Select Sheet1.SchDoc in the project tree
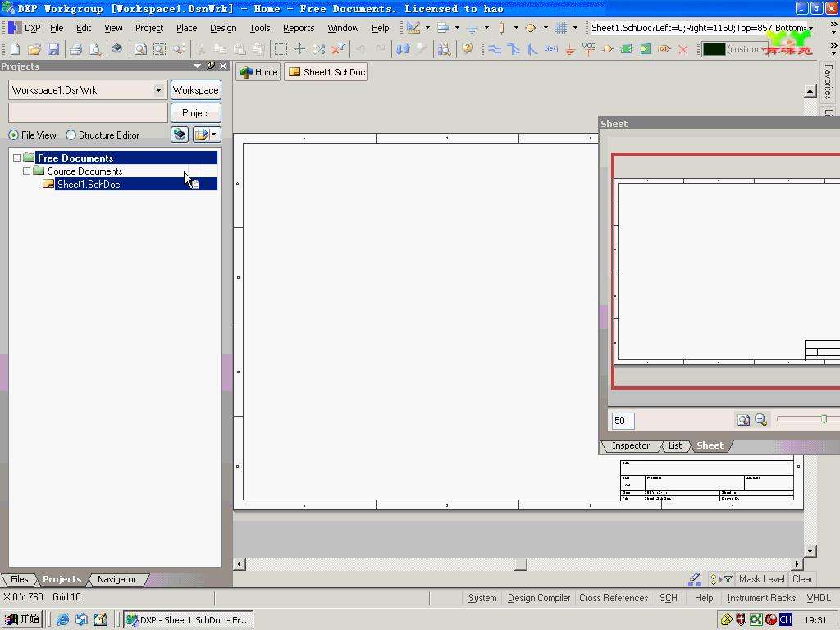 point(89,185)
